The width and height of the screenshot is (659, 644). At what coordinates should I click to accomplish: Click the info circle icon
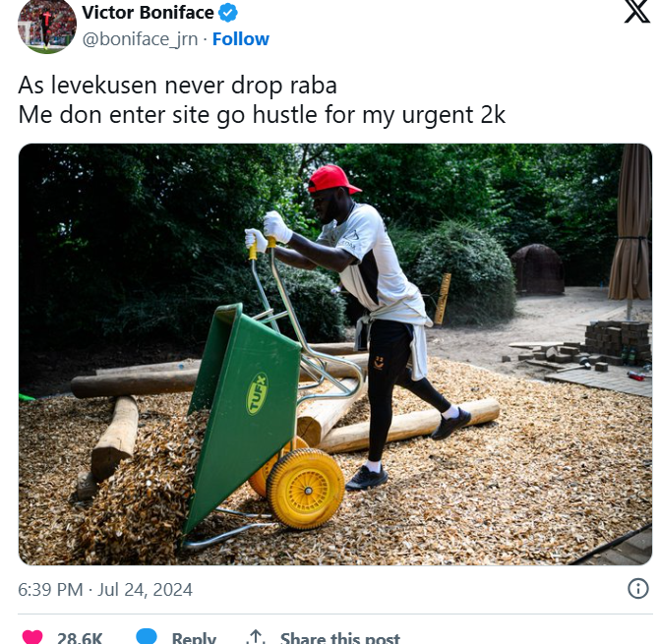tap(638, 589)
